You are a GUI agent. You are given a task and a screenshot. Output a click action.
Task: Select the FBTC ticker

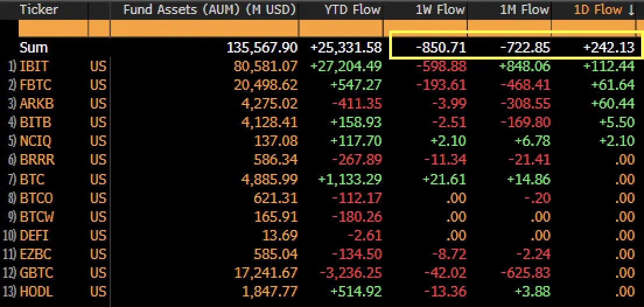(x=35, y=85)
